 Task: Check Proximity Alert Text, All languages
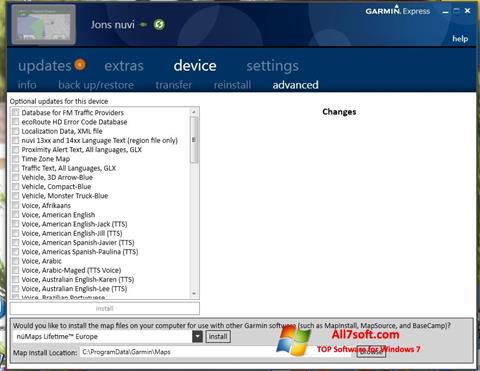[16, 149]
